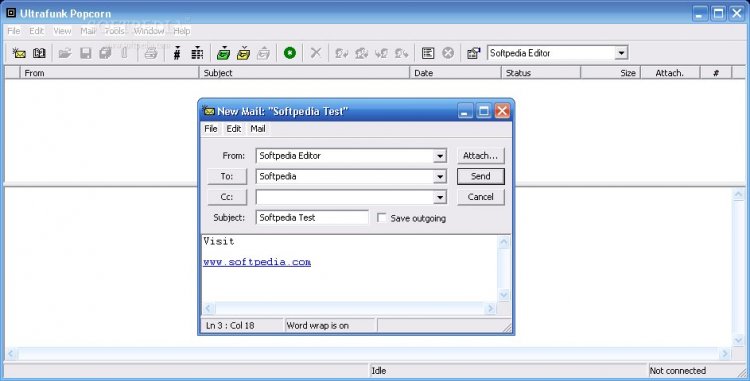750x381 pixels.
Task: Click the printer toolbar icon
Action: tap(151, 53)
